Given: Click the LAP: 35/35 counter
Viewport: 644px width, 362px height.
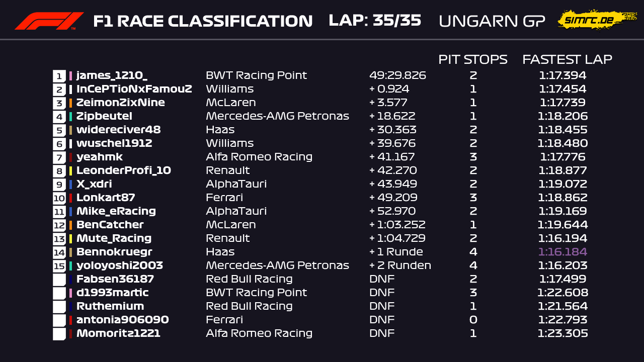Looking at the screenshot, I should pyautogui.click(x=375, y=21).
